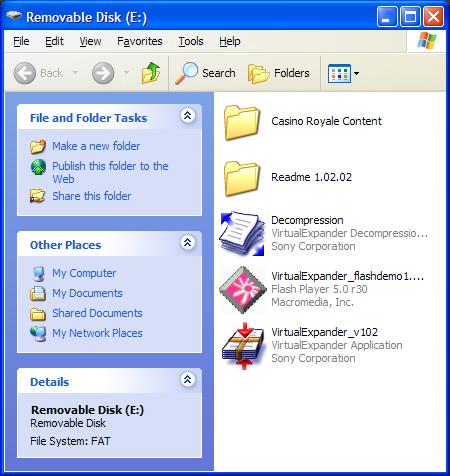
Task: Open the View menu
Action: click(x=90, y=41)
